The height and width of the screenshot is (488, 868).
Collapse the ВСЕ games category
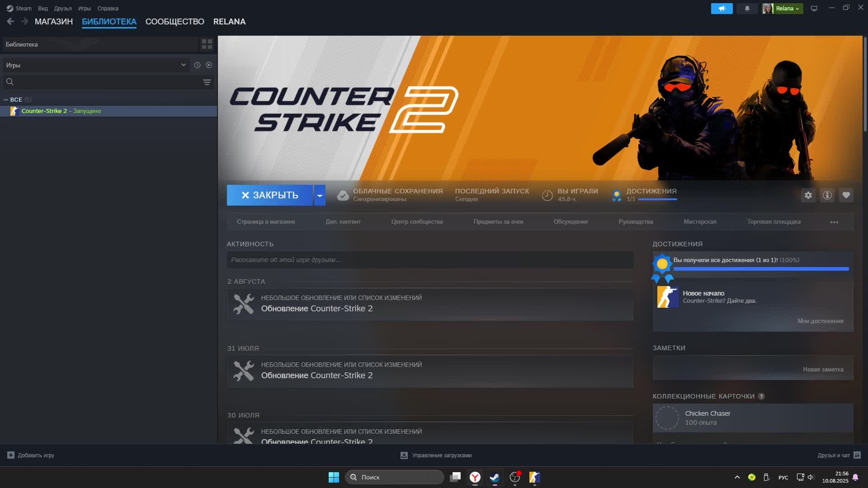pos(6,99)
